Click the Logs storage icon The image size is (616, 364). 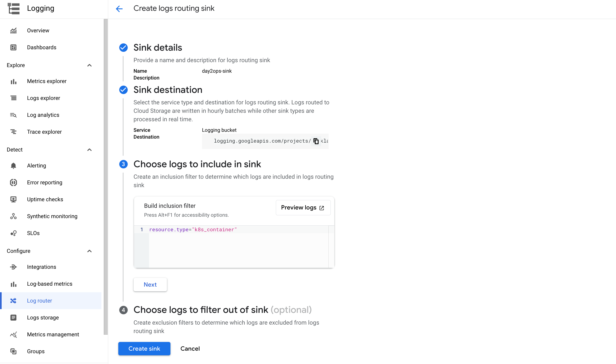13,317
